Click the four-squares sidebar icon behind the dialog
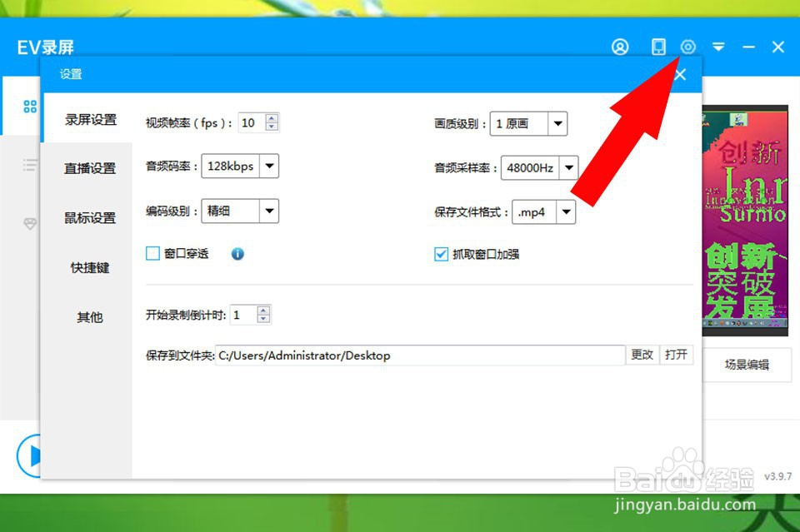This screenshot has height=532, width=800. 30,107
